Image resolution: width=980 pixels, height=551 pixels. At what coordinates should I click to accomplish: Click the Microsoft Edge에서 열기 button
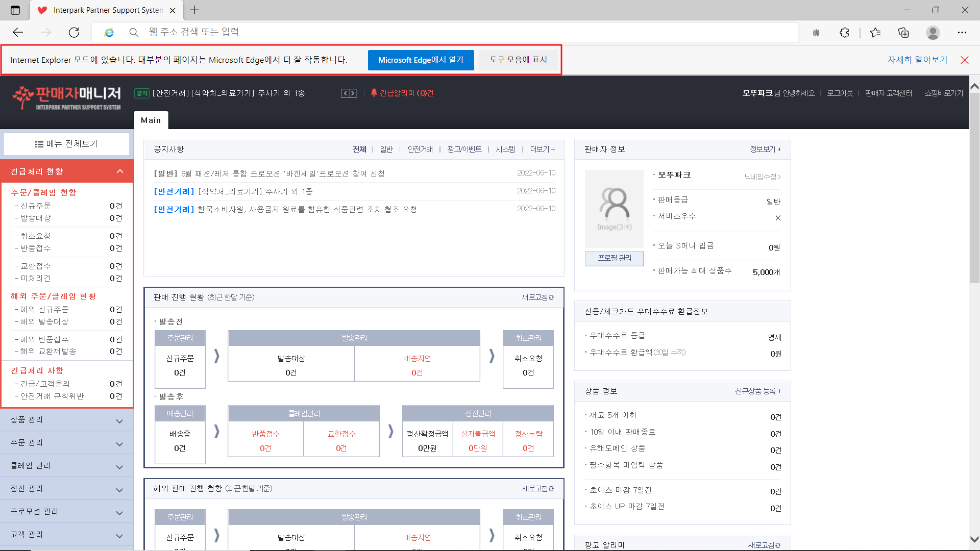[x=421, y=60]
